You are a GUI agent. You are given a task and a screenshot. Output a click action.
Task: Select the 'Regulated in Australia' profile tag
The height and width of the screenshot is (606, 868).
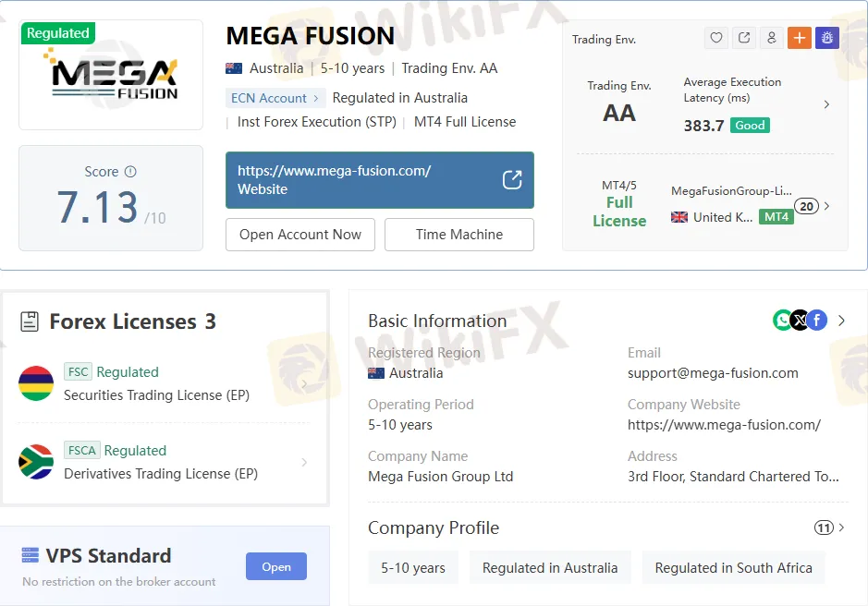click(x=549, y=568)
